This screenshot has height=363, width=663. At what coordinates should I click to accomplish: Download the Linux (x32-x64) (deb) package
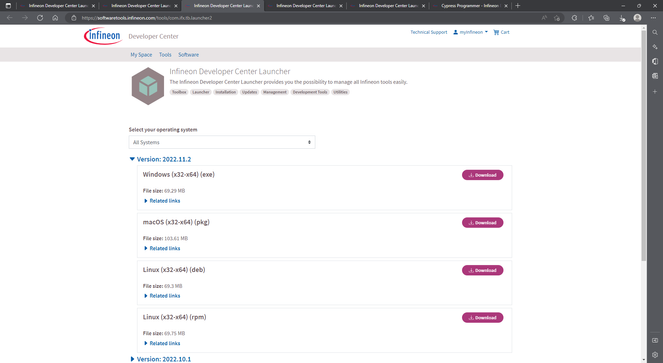482,270
